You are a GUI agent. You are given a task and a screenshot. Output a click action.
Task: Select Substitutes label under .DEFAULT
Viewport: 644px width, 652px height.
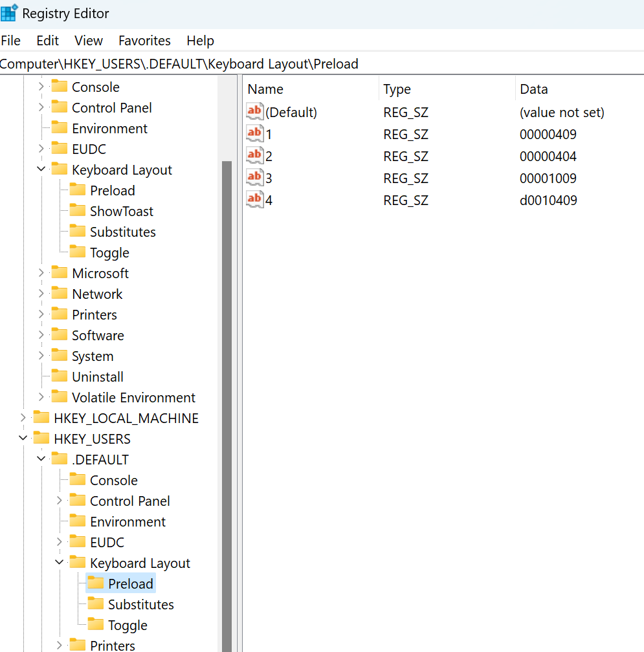(x=140, y=604)
